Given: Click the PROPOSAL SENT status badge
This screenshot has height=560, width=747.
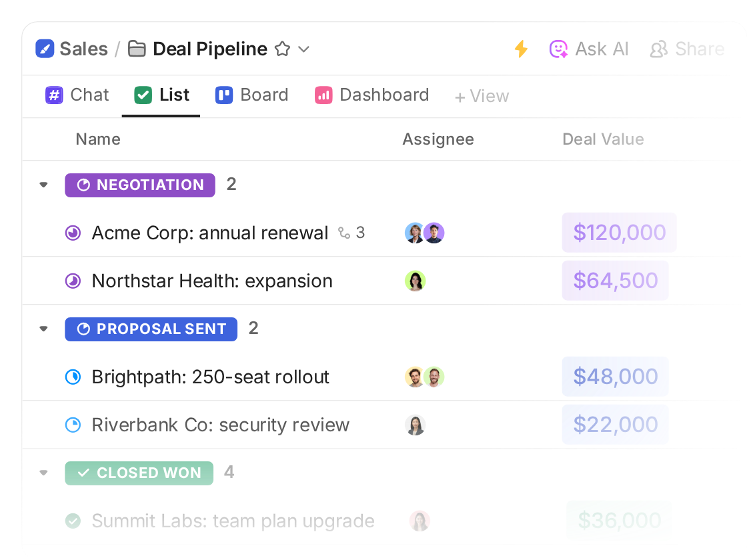Looking at the screenshot, I should pyautogui.click(x=151, y=329).
